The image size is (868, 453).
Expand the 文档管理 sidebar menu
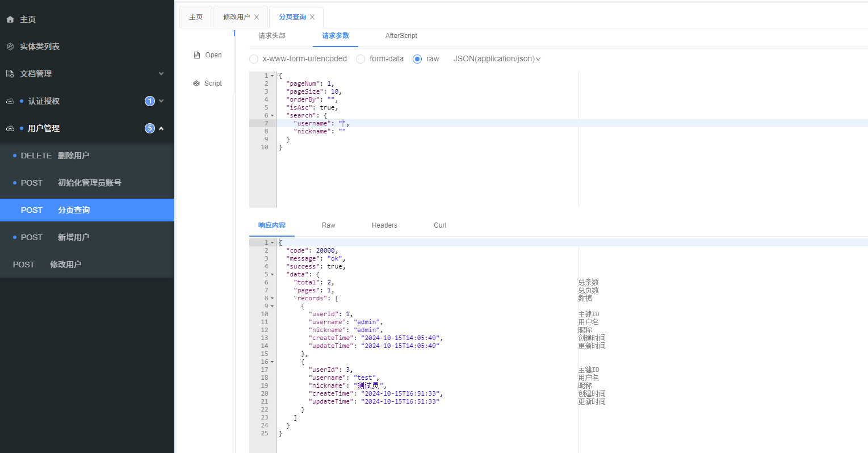click(161, 74)
